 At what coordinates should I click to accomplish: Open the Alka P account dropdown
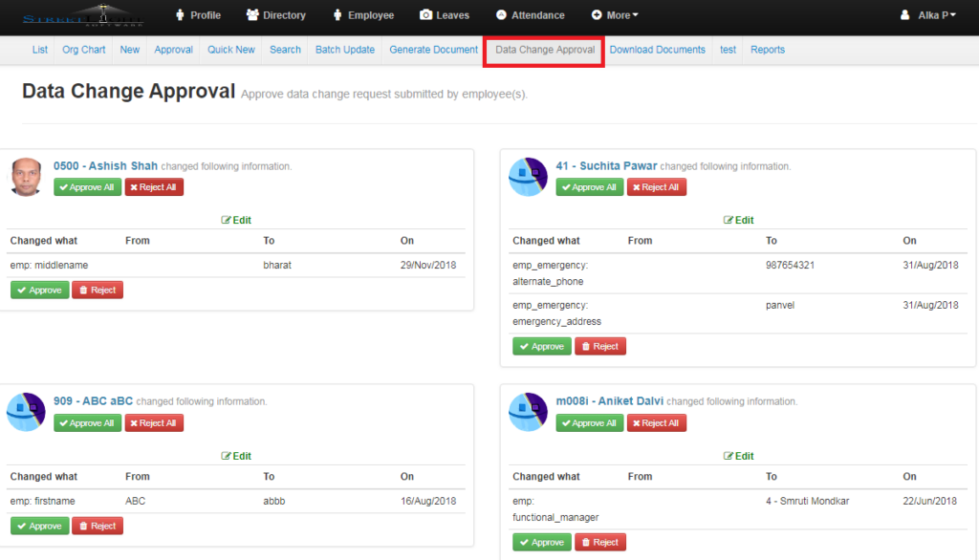[927, 14]
